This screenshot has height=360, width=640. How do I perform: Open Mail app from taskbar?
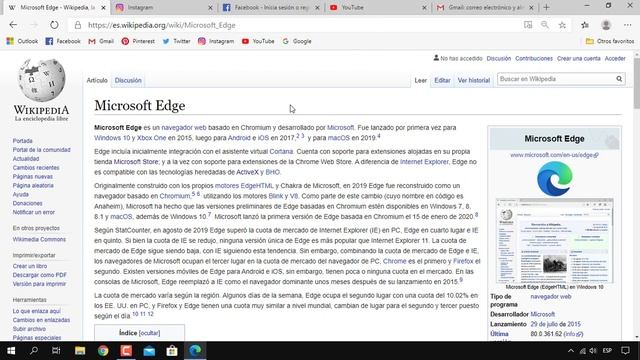point(149,351)
